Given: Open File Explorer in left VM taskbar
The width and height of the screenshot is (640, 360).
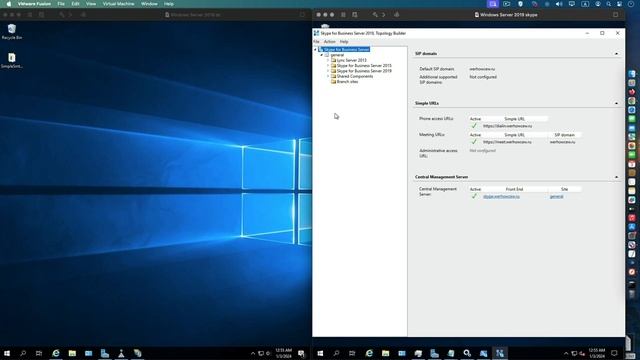Looking at the screenshot, I should (x=72, y=353).
